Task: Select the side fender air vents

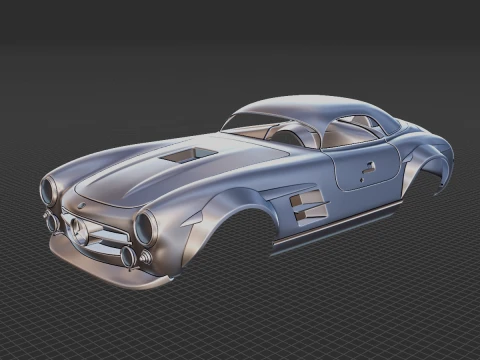Action: [308, 208]
